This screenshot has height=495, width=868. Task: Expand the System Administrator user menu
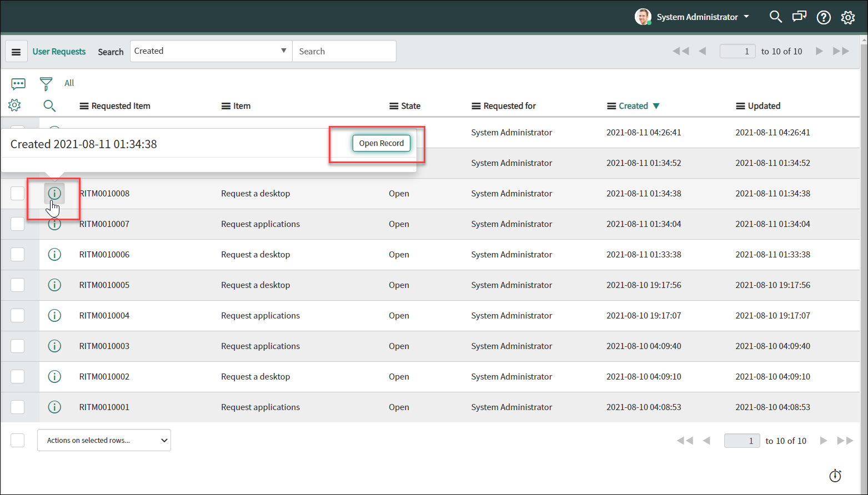point(697,17)
